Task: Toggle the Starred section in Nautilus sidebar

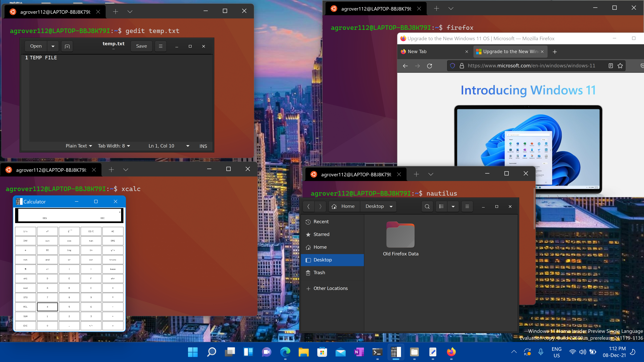Action: coord(321,234)
